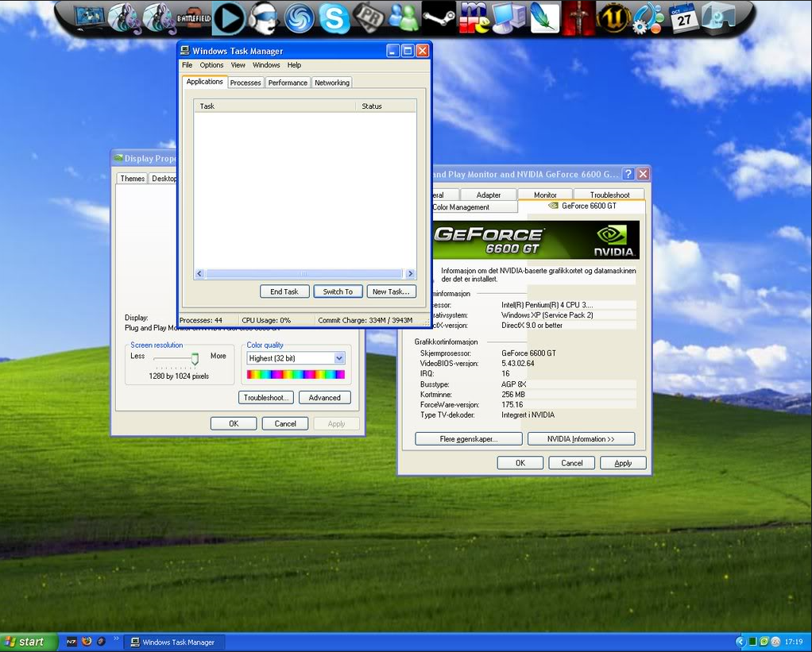Select the Monitor tab
812x652 pixels.
pyautogui.click(x=545, y=195)
